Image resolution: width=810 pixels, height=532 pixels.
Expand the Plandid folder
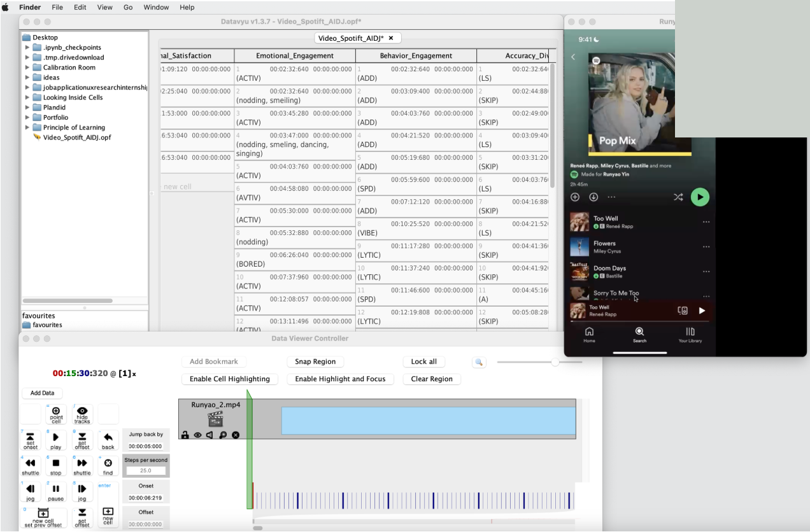[x=27, y=108]
